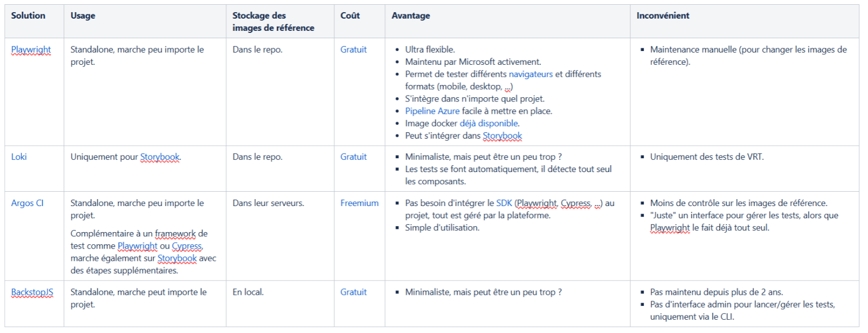Click the Coût column header
This screenshot has width=868, height=333.
tap(350, 15)
